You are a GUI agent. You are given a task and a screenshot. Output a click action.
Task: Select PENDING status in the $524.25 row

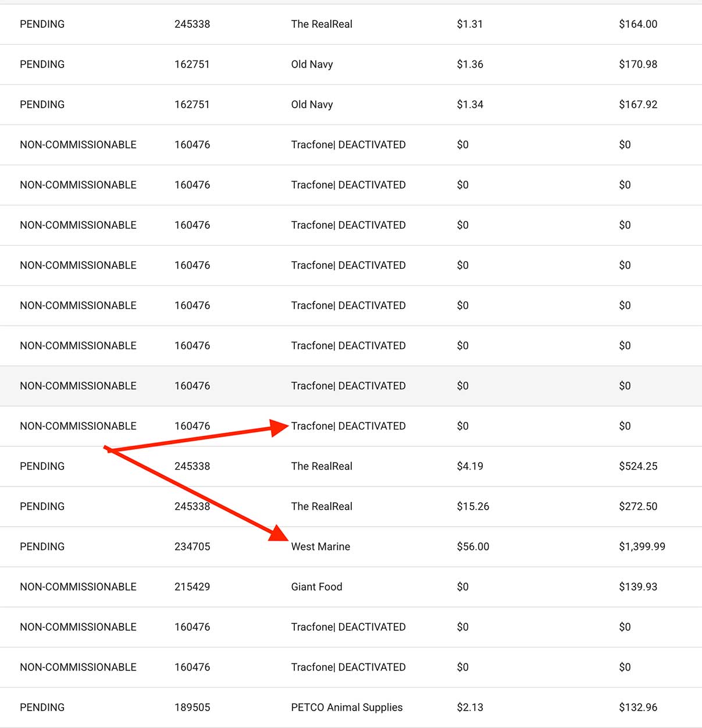[42, 466]
